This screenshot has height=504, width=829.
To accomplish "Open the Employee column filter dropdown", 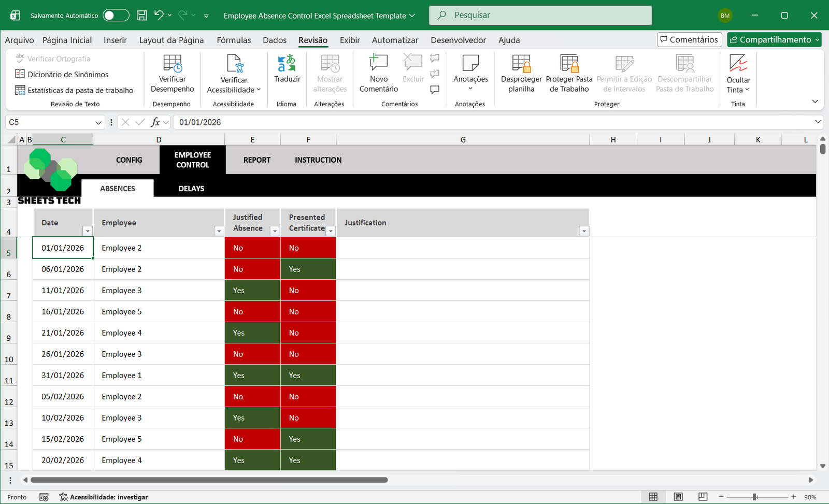I will 219,231.
